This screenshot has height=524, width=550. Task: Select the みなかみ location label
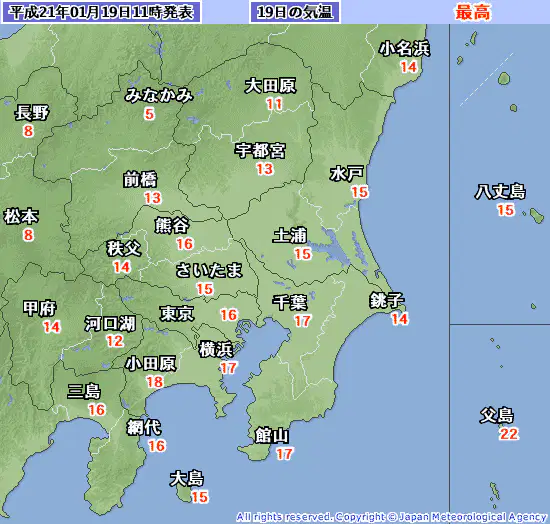(159, 95)
